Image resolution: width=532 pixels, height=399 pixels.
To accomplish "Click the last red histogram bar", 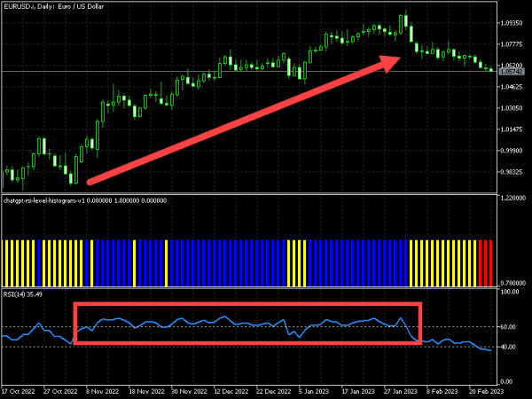I will click(x=490, y=263).
